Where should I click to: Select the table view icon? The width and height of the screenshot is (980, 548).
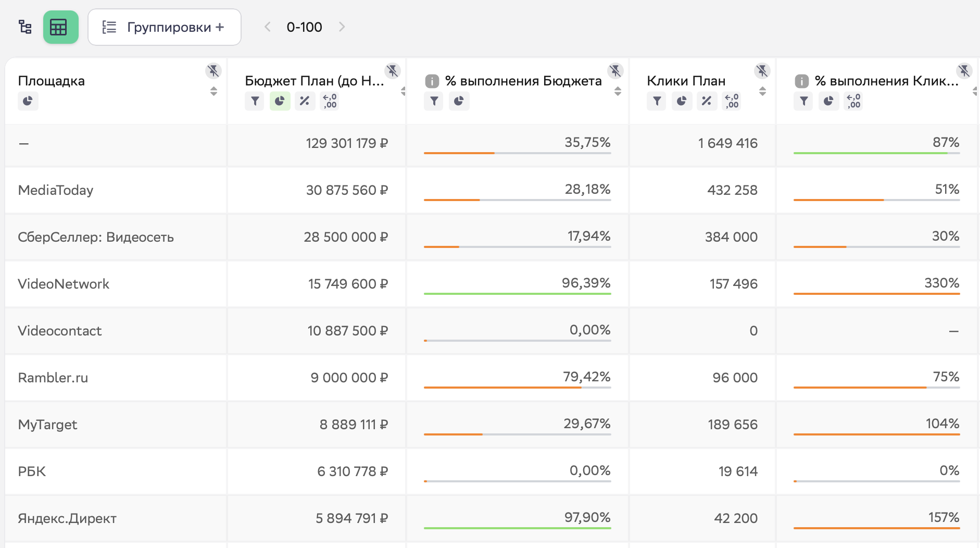60,27
